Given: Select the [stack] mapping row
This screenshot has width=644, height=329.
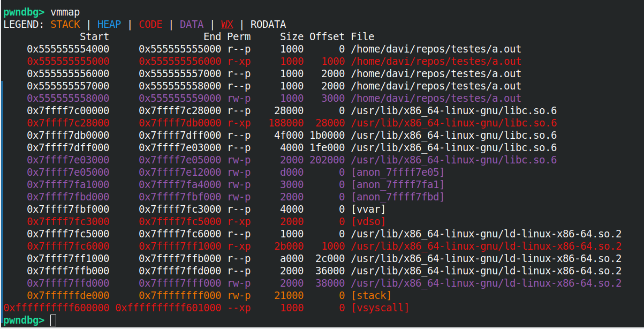Looking at the screenshot, I should click(x=372, y=295).
